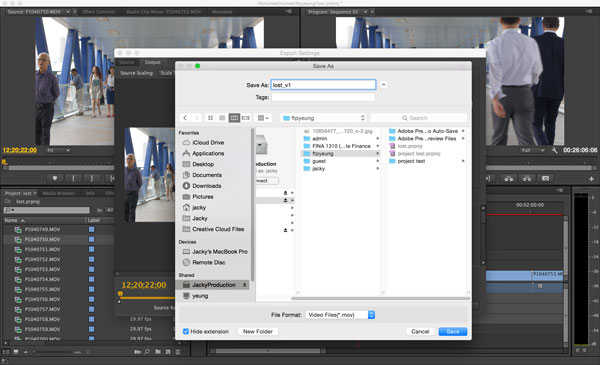The width and height of the screenshot is (600, 365).
Task: Switch Save As dialog to column view
Action: click(234, 118)
